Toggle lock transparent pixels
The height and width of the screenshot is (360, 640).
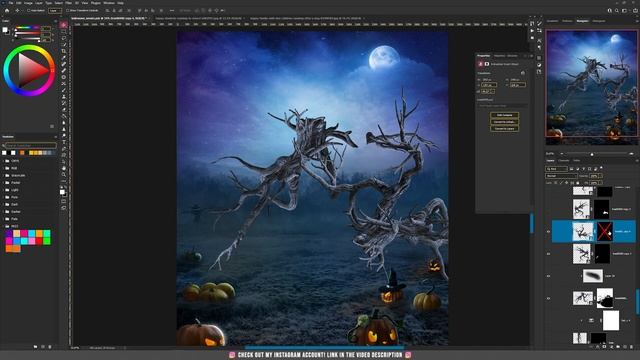[x=556, y=183]
